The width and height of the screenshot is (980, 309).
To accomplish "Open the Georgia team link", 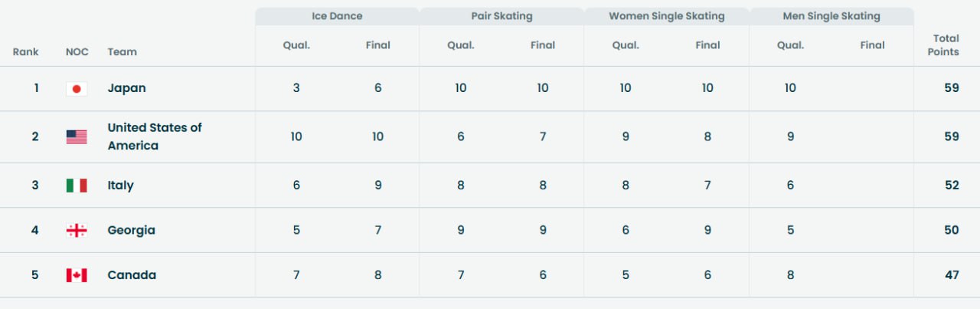I will [131, 230].
